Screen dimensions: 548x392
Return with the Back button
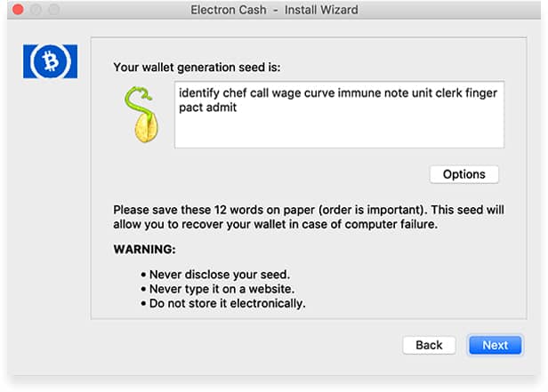pyautogui.click(x=429, y=345)
